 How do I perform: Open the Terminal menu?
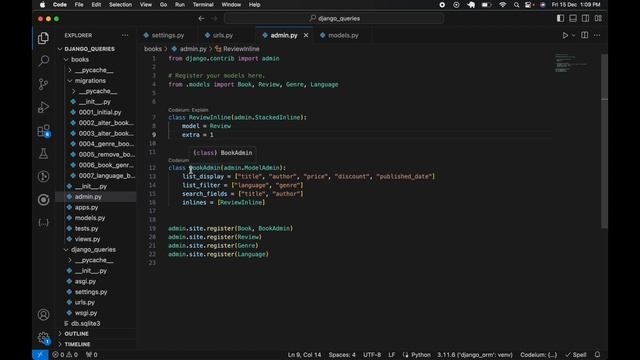click(203, 4)
